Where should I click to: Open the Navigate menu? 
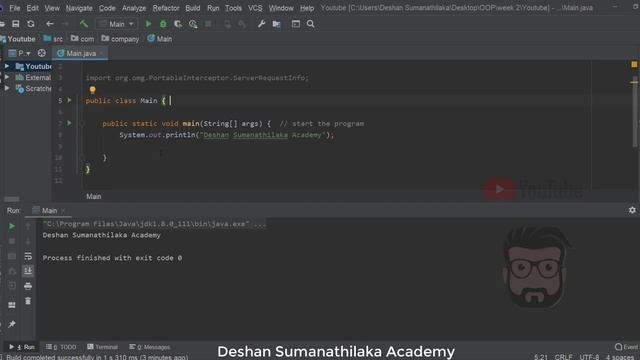(x=79, y=8)
